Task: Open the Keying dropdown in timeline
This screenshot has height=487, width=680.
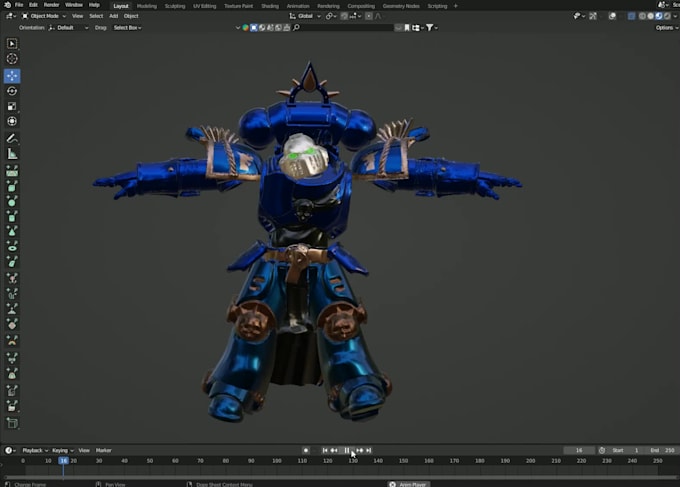Action: pyautogui.click(x=63, y=450)
